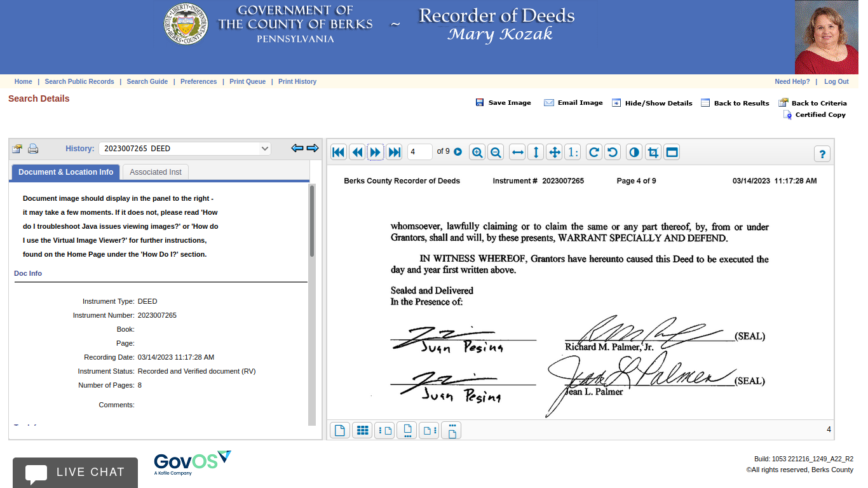Click the Need Help? link
Image resolution: width=868 pixels, height=488 pixels.
click(x=792, y=81)
